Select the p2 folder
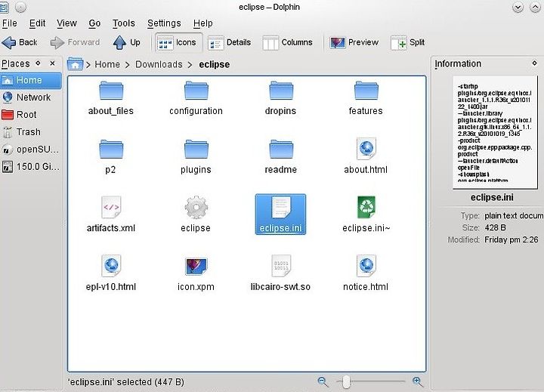Screen dimensions: 544x392 click(x=110, y=157)
